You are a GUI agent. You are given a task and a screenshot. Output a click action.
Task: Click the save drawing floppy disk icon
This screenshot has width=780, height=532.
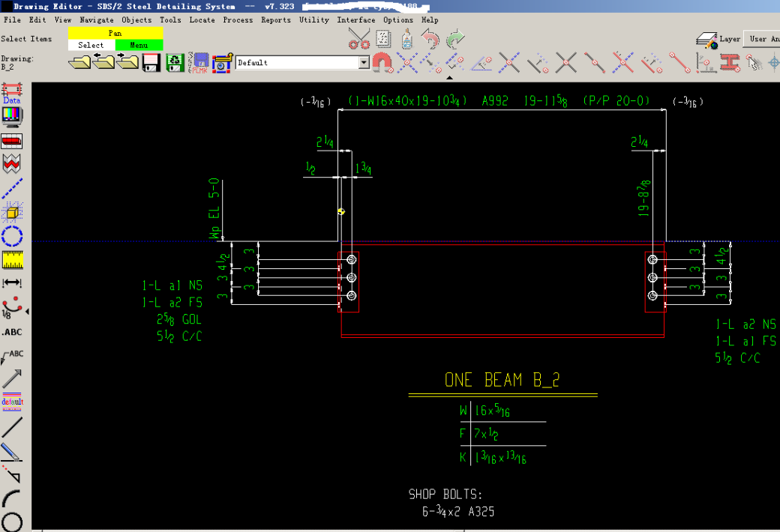coord(151,63)
